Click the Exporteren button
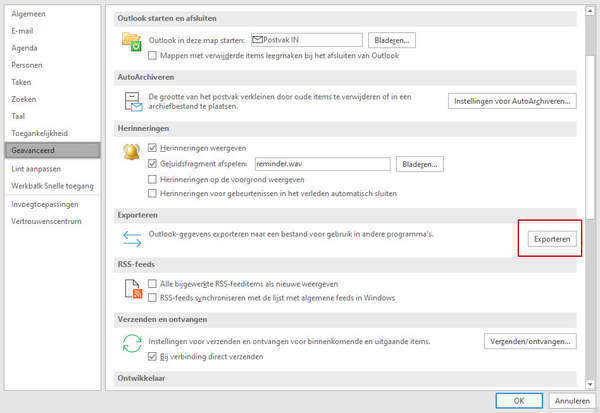This screenshot has height=413, width=600. [x=552, y=239]
